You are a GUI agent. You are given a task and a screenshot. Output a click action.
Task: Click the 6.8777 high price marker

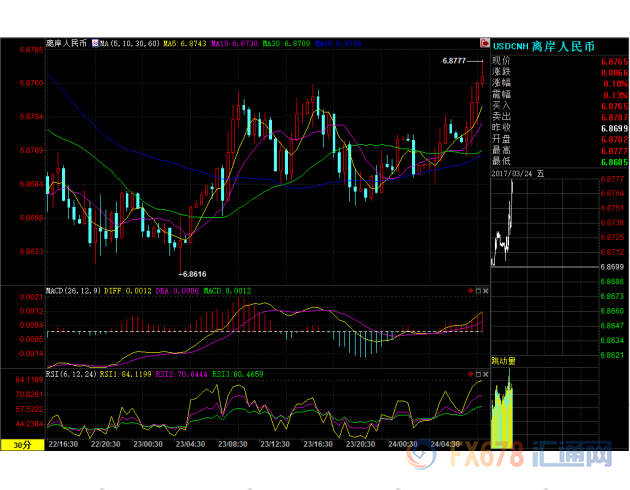point(455,62)
